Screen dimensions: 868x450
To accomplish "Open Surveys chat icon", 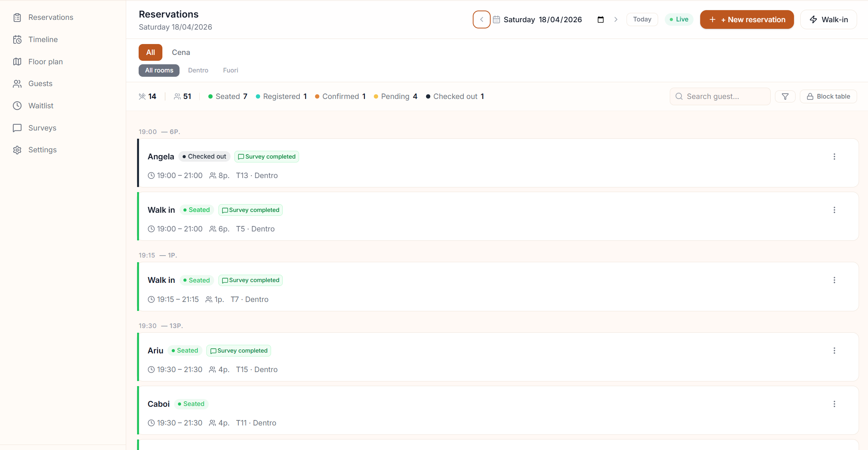I will 17,128.
